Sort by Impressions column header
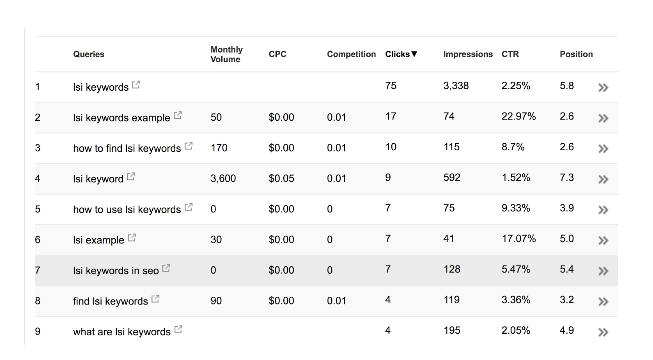The image size is (653, 360). (468, 54)
